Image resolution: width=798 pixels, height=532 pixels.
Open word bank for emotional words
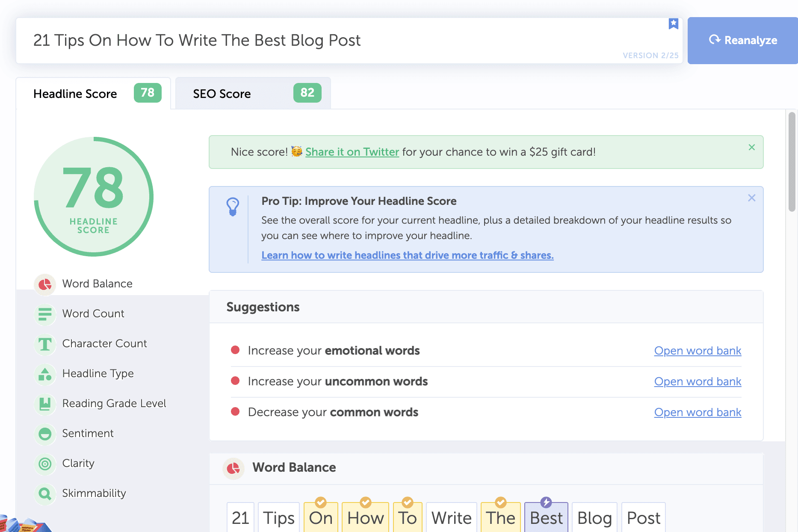pyautogui.click(x=697, y=351)
